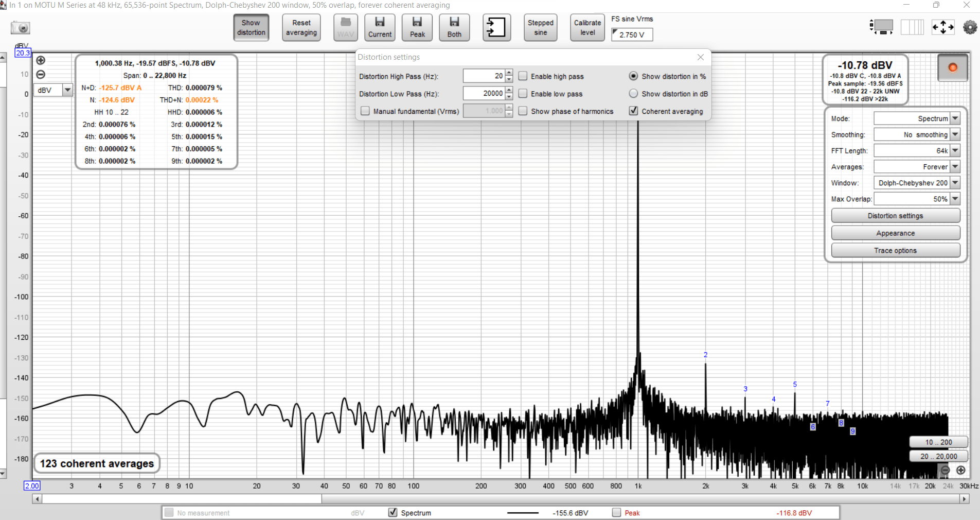Image resolution: width=980 pixels, height=520 pixels.
Task: Open the Averages dropdown
Action: click(x=917, y=167)
